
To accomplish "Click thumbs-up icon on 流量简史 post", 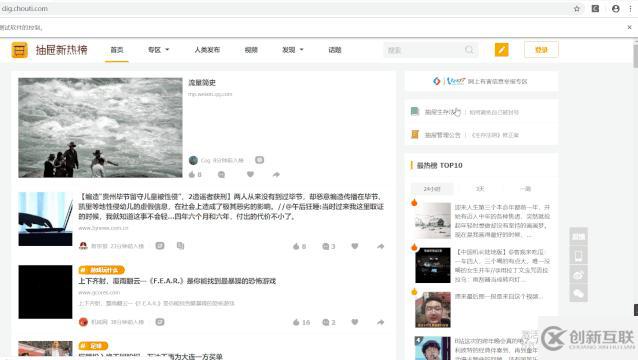I will click(192, 175).
